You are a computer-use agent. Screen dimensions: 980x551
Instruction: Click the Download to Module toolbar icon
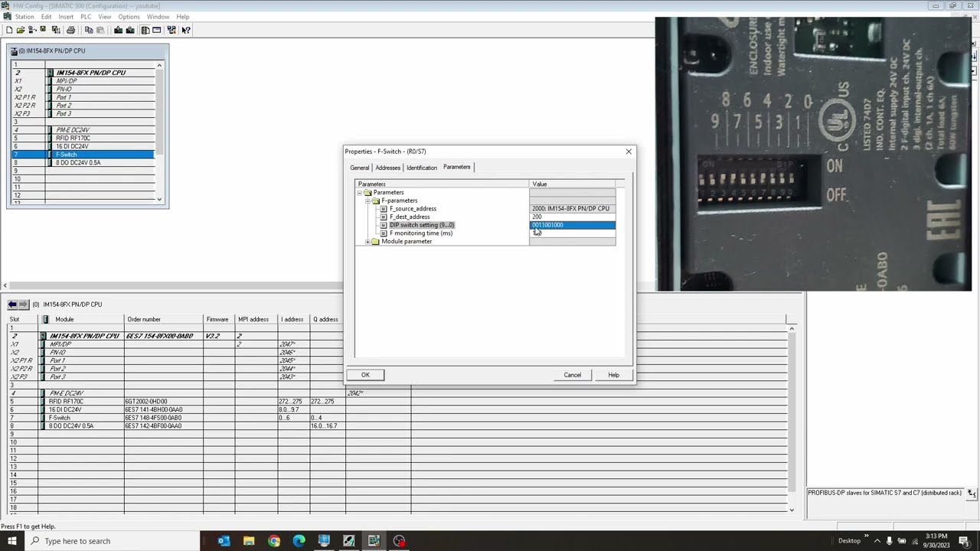point(118,30)
